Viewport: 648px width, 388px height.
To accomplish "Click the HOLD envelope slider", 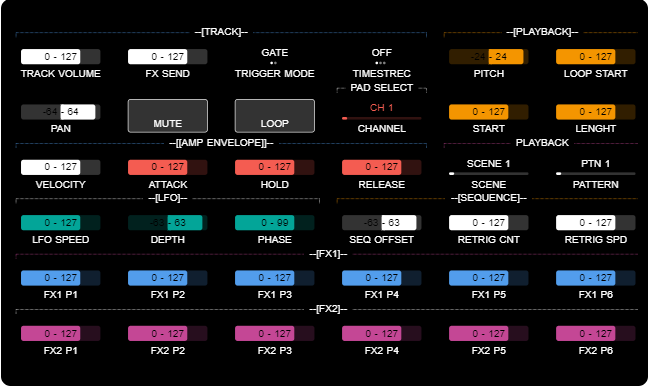I will [x=274, y=167].
